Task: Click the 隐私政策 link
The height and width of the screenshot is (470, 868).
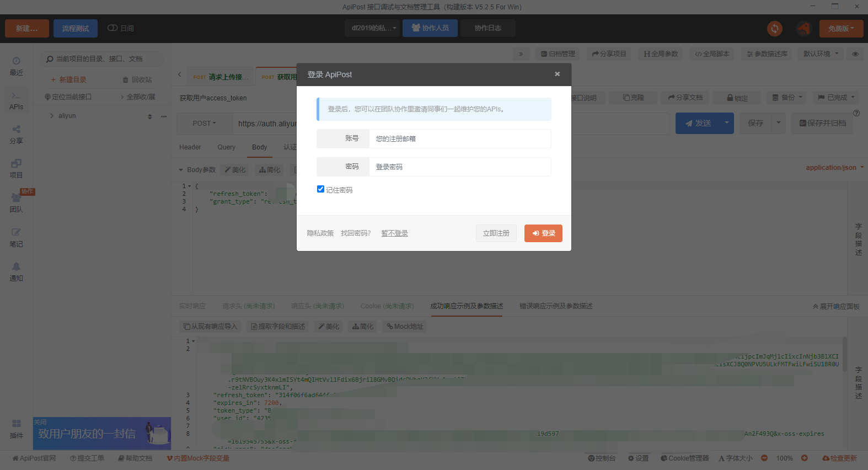Action: tap(320, 233)
